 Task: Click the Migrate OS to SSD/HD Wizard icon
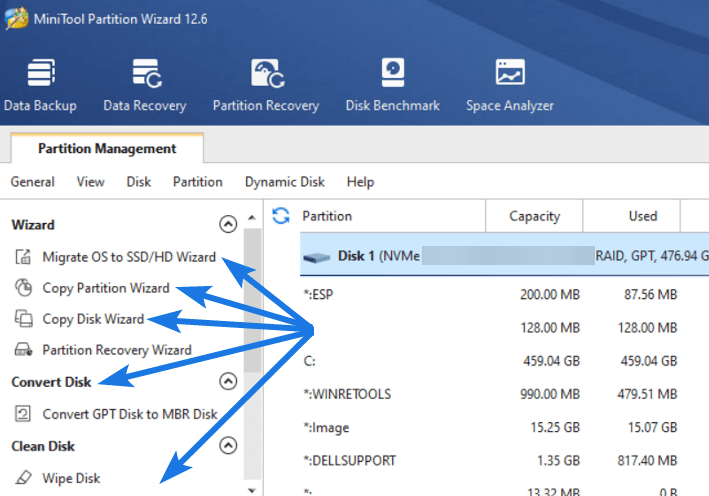click(x=23, y=256)
